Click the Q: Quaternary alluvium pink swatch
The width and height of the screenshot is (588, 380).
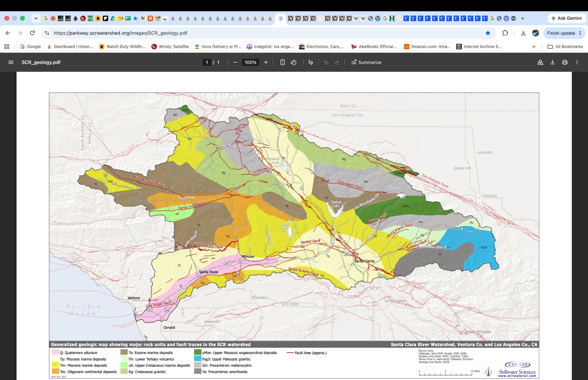pos(55,352)
